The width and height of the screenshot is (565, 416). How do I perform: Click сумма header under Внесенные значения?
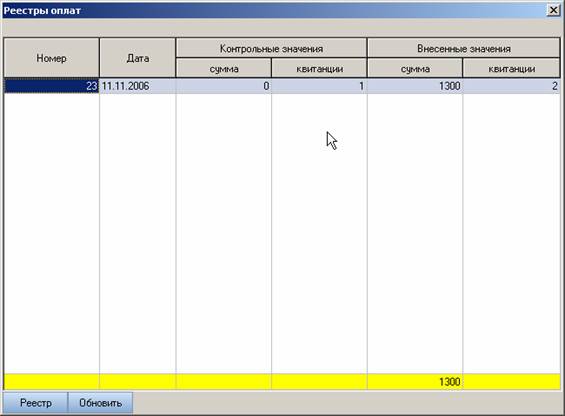[415, 68]
